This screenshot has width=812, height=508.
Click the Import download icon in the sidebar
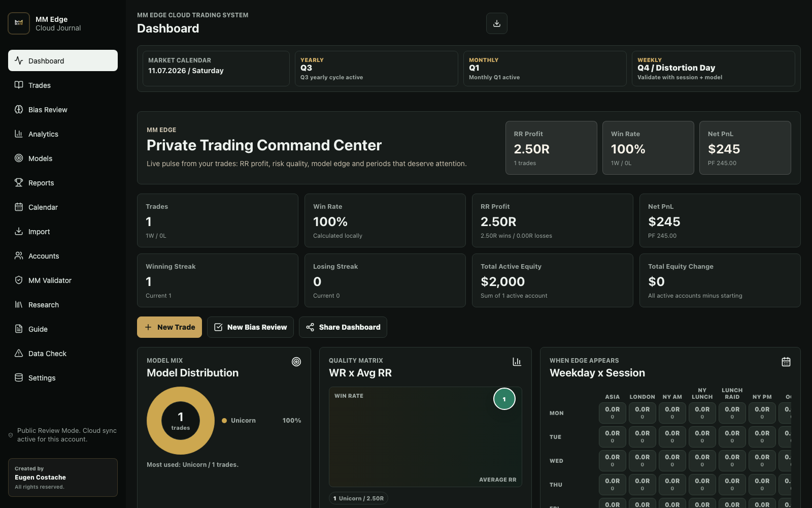pos(19,231)
